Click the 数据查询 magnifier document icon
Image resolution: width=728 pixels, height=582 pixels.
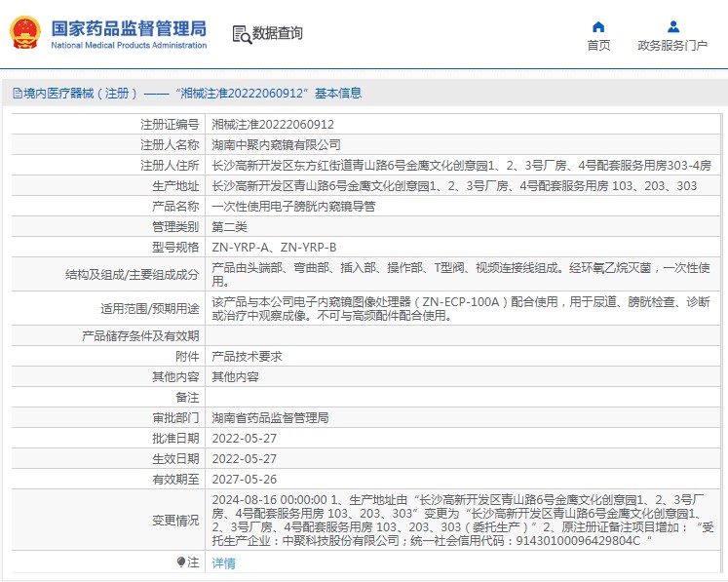tap(241, 34)
